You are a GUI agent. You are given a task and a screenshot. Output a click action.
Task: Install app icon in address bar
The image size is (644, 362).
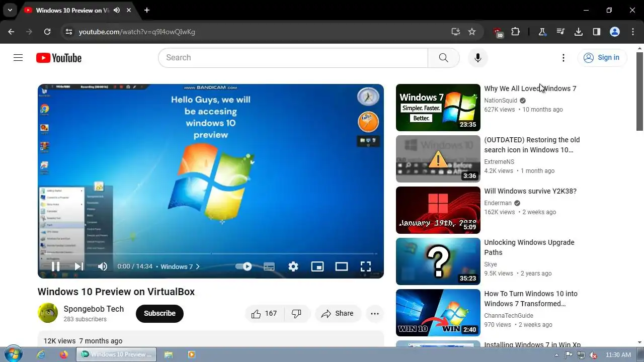click(456, 32)
